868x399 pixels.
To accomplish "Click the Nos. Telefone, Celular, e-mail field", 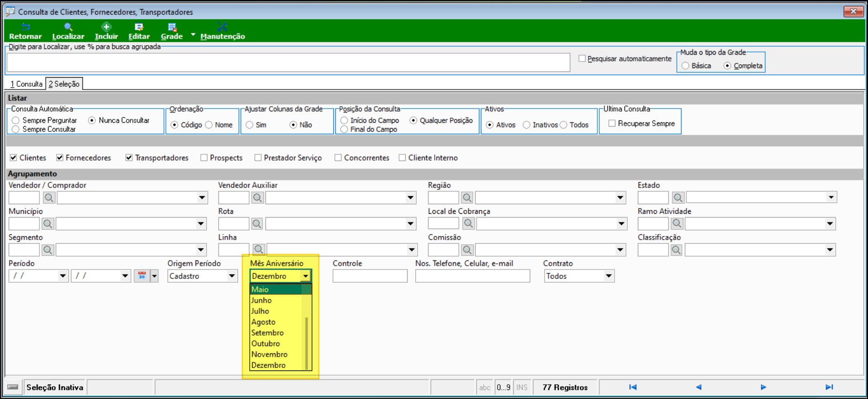I will pos(473,276).
